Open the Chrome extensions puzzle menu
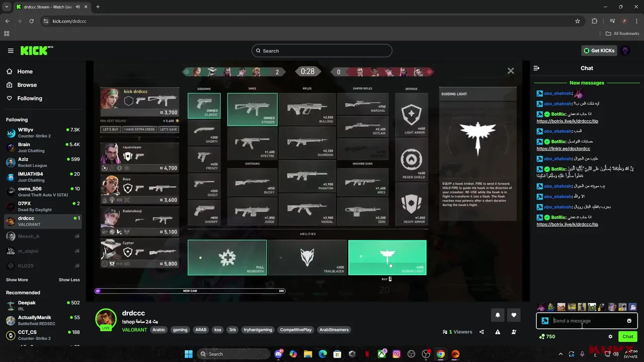Viewport: 644px width, 362px height. pos(595,21)
